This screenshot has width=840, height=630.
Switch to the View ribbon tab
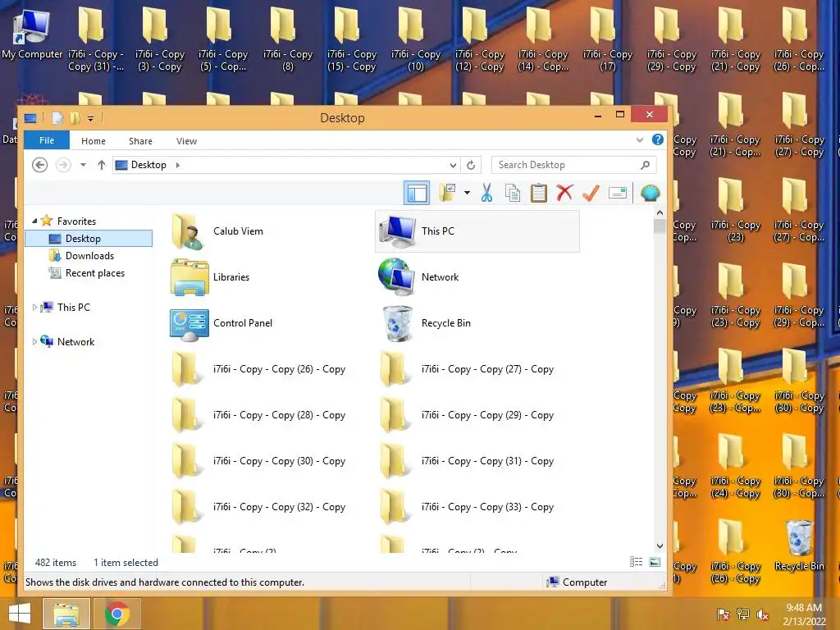tap(186, 141)
